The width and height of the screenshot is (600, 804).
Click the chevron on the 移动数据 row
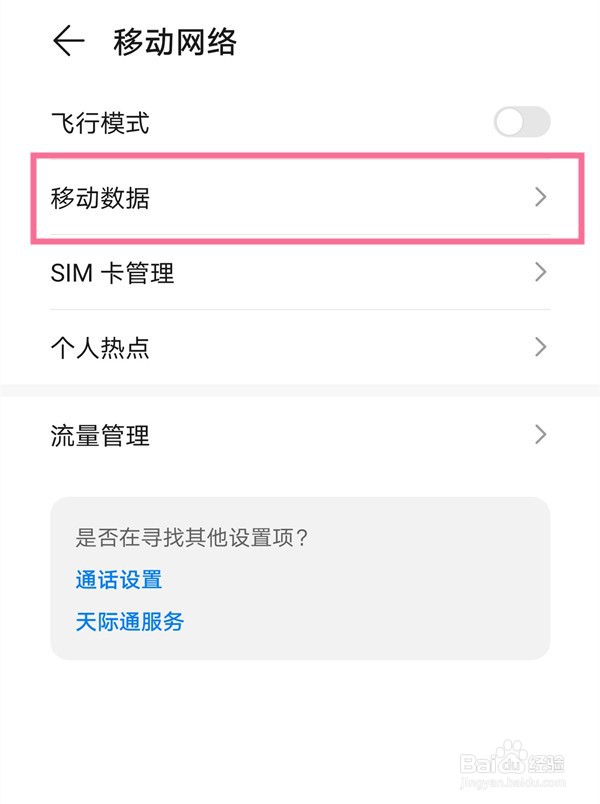541,197
